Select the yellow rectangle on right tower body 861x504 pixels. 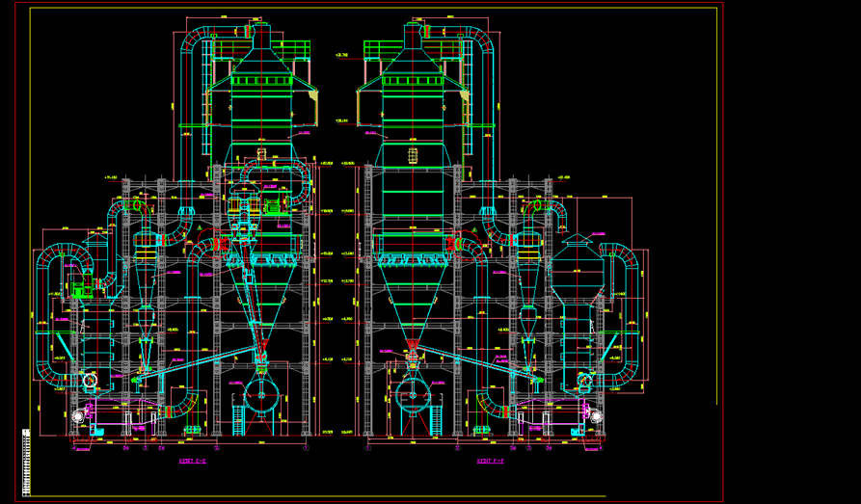tap(412, 154)
